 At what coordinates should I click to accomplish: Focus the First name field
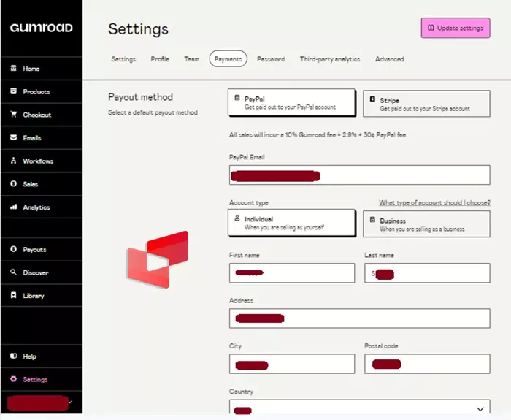(x=292, y=273)
